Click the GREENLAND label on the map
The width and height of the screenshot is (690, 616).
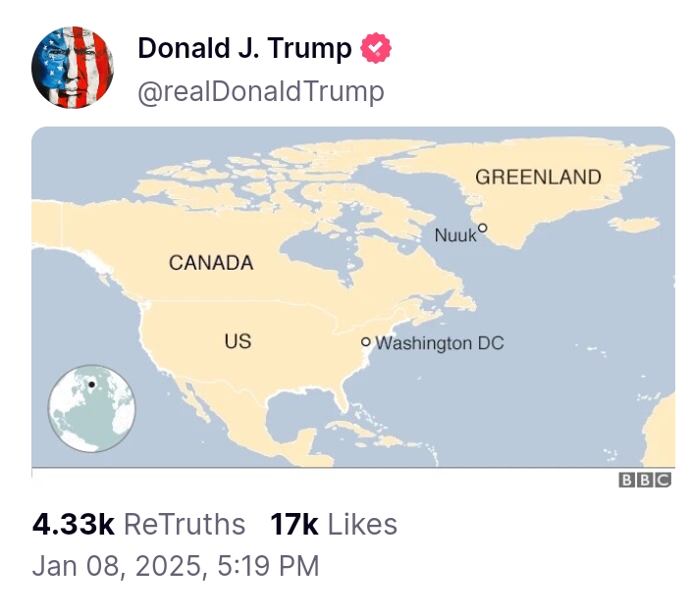tap(538, 178)
